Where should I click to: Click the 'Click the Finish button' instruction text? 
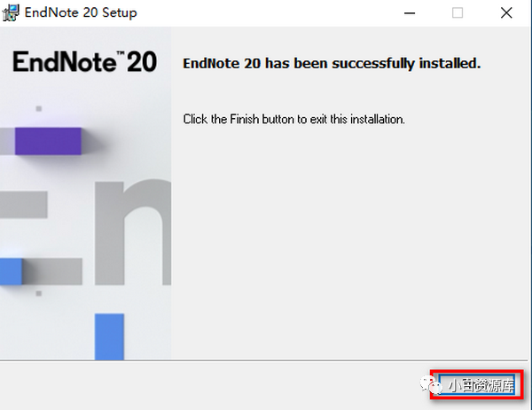click(293, 119)
